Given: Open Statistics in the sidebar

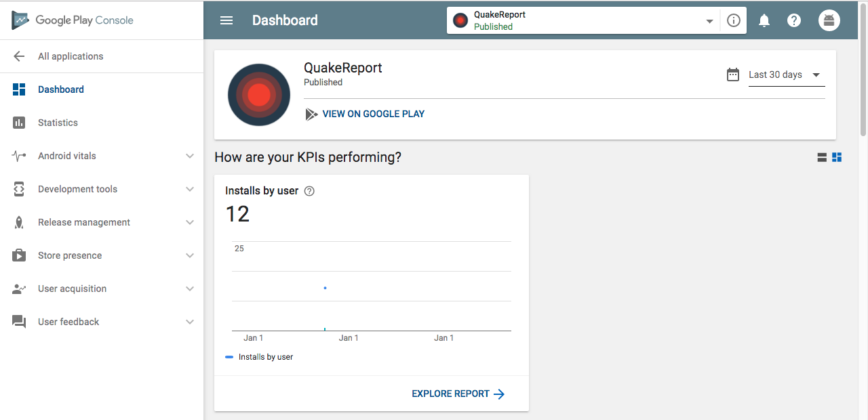Looking at the screenshot, I should 102,123.
